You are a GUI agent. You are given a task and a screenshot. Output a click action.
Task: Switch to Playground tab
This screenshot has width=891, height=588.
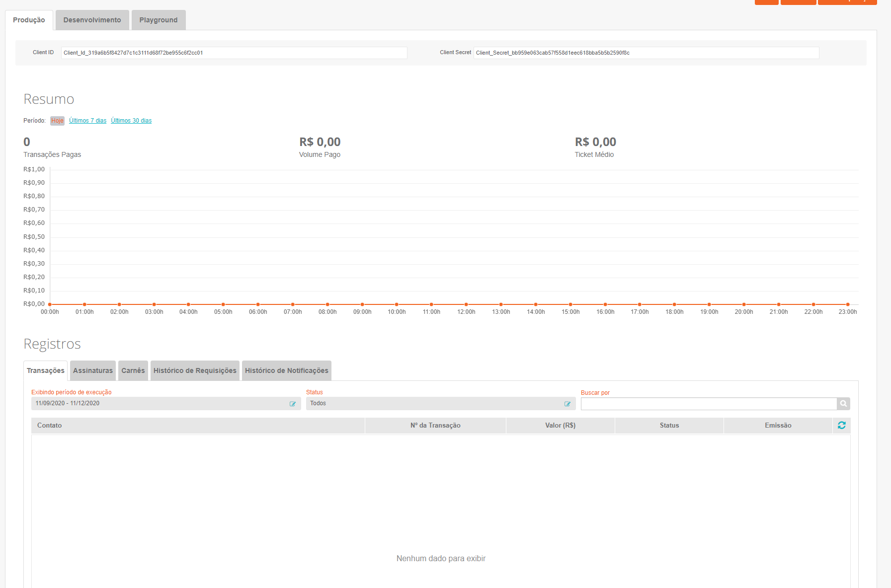159,20
